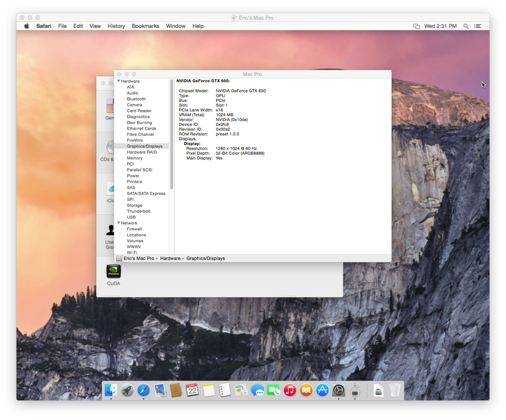Open Safari compass icon in Dock
Image resolution: width=506 pixels, height=420 pixels.
point(143,390)
